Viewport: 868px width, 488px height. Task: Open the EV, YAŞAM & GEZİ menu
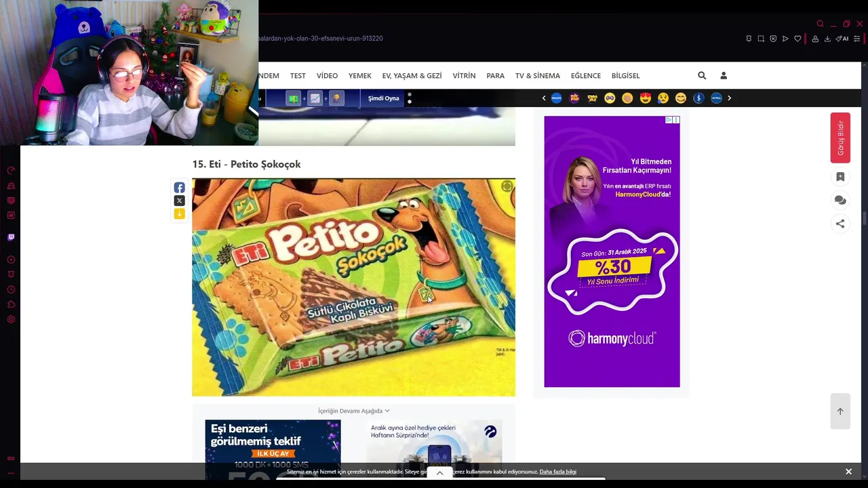click(x=412, y=75)
